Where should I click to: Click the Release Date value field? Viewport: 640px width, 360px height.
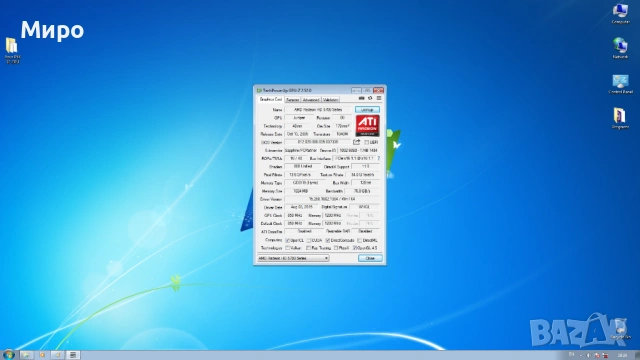pyautogui.click(x=297, y=134)
